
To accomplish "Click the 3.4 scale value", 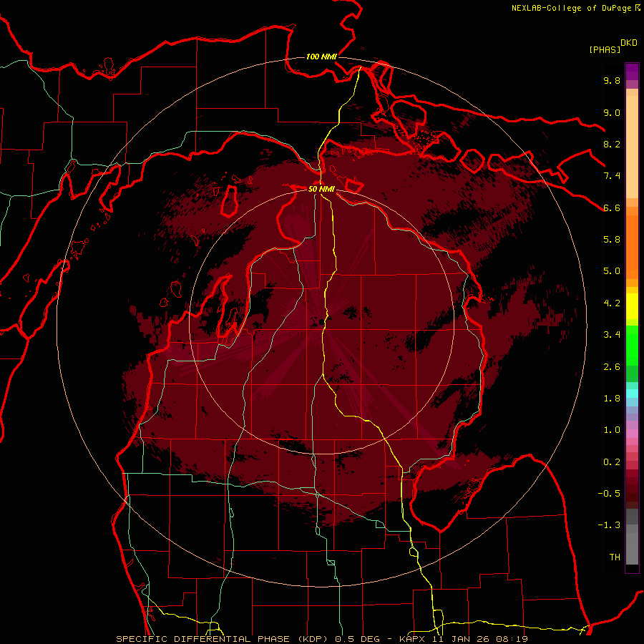I will [612, 335].
